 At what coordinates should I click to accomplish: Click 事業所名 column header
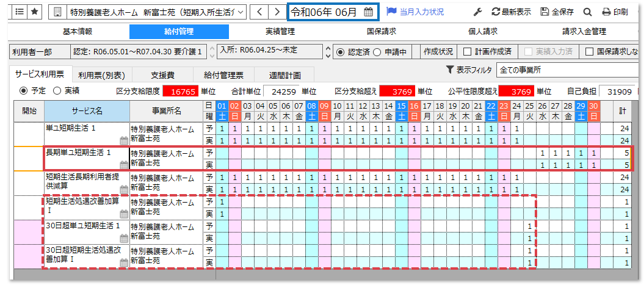click(x=166, y=110)
